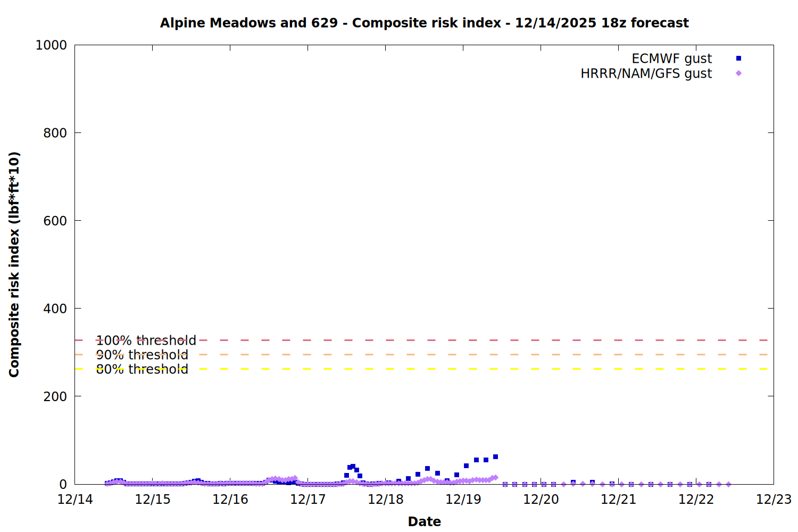Image resolution: width=798 pixels, height=532 pixels.
Task: Select the HRRR/NAM/GFS gust legend label
Action: [646, 73]
